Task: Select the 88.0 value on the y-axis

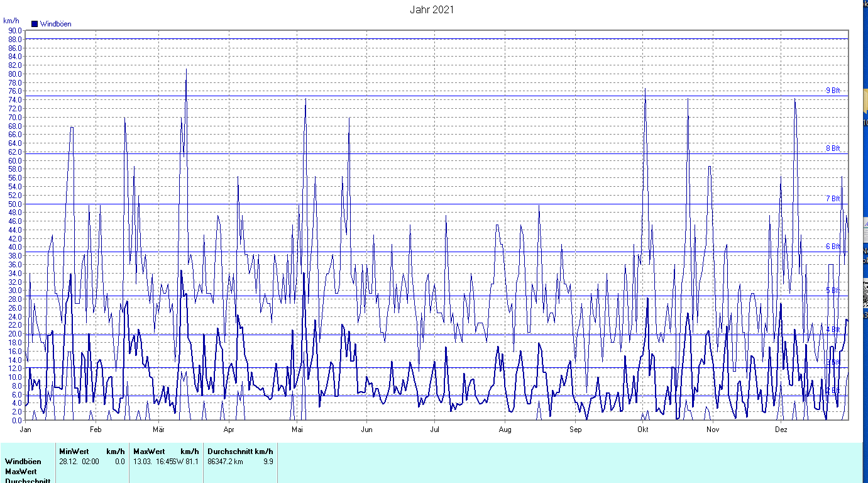Action: click(x=15, y=39)
